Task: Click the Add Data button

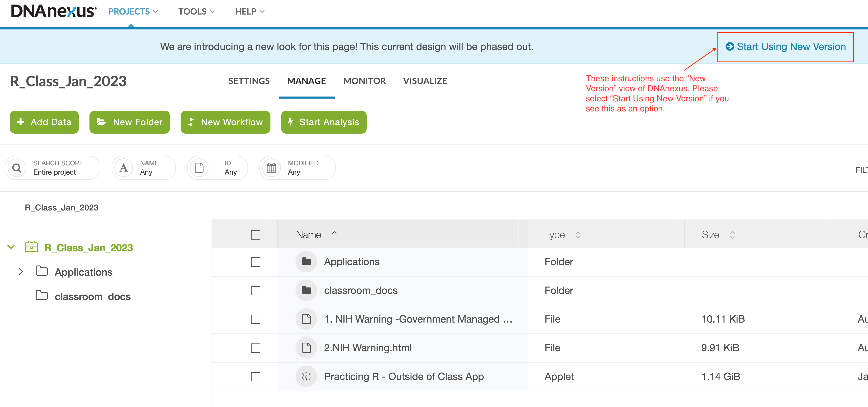Action: click(44, 122)
